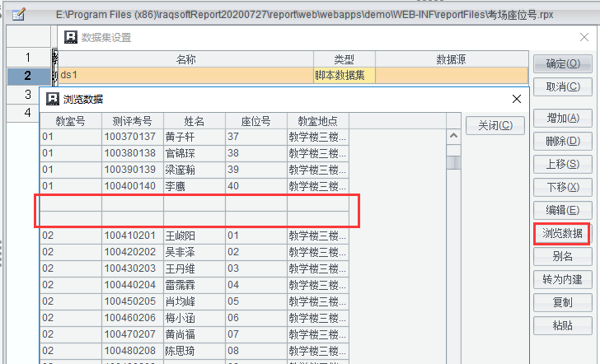
Task: Close browse data with 关闭(C)
Action: 495,125
